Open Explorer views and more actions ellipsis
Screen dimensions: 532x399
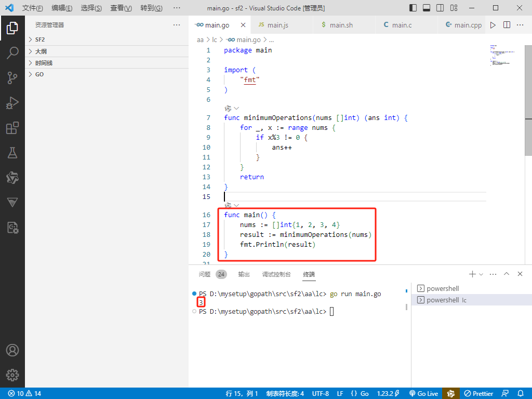(177, 25)
